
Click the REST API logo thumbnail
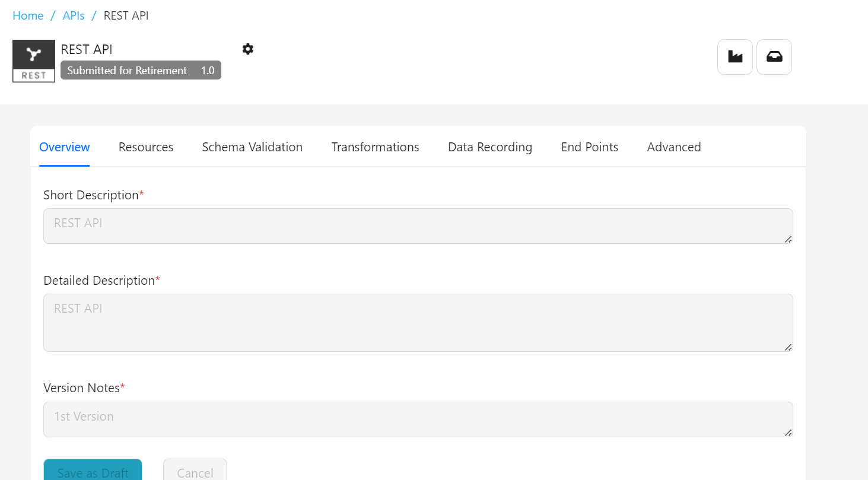click(x=34, y=61)
